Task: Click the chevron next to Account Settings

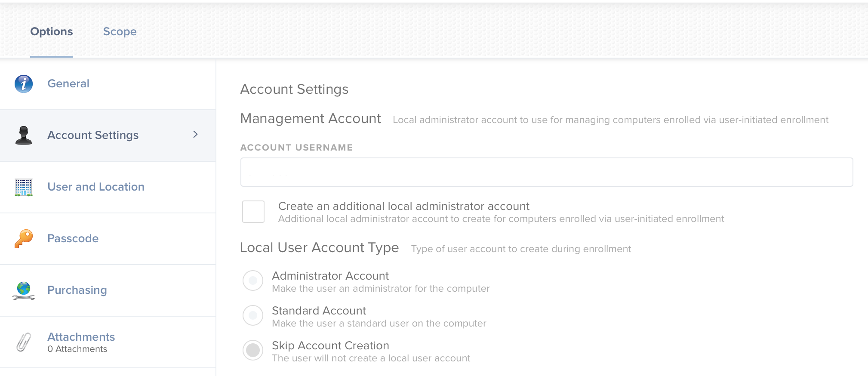Action: click(195, 135)
